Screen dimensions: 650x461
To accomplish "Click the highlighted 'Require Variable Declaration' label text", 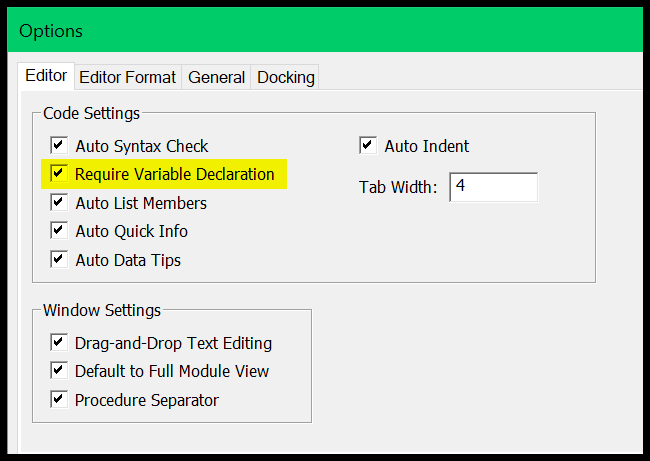I will coord(175,174).
